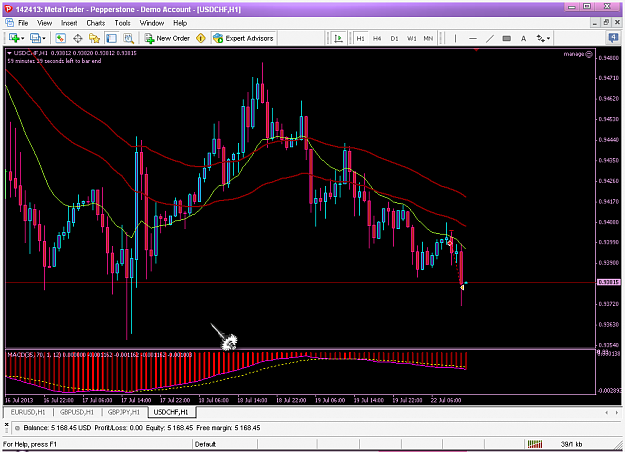Open the Strategy Tester magnifier icon
625x452 pixels.
(x=128, y=38)
